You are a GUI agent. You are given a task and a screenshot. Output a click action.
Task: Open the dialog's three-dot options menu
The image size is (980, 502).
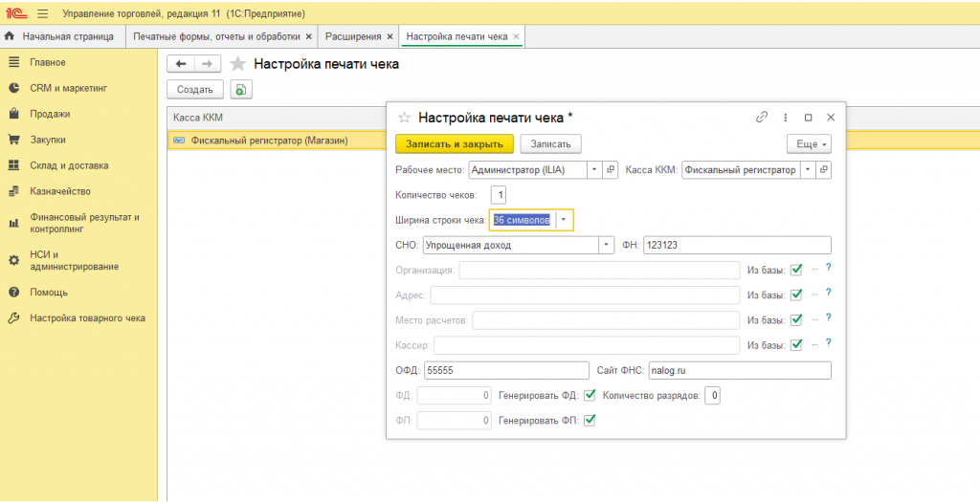coord(786,117)
